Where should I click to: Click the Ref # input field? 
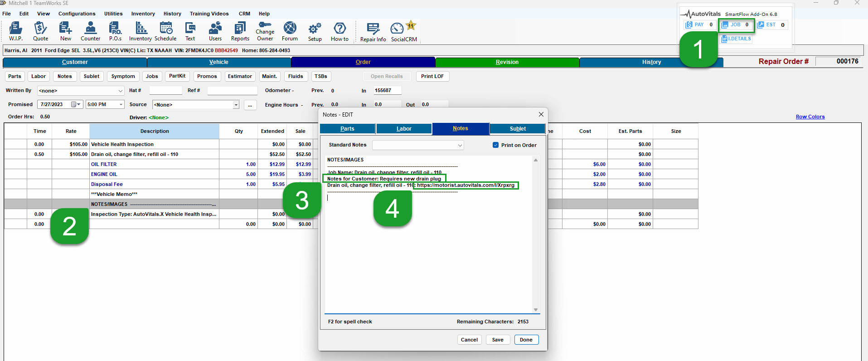click(x=232, y=91)
